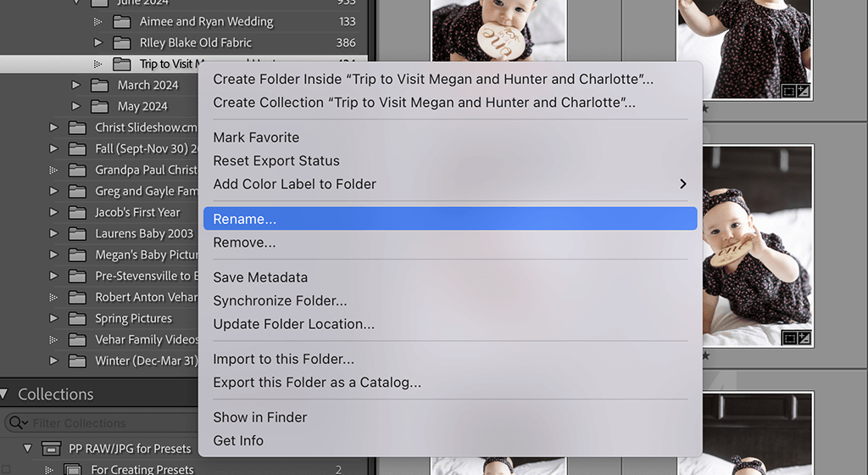The width and height of the screenshot is (868, 475).
Task: Expand the Christ Slideshow folder
Action: [53, 127]
